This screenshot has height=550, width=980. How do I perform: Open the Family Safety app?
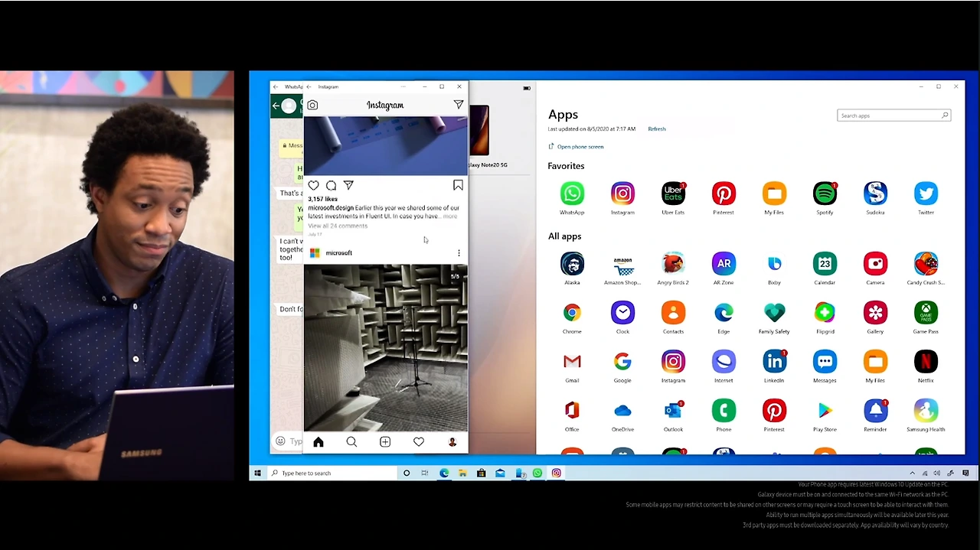pos(774,313)
